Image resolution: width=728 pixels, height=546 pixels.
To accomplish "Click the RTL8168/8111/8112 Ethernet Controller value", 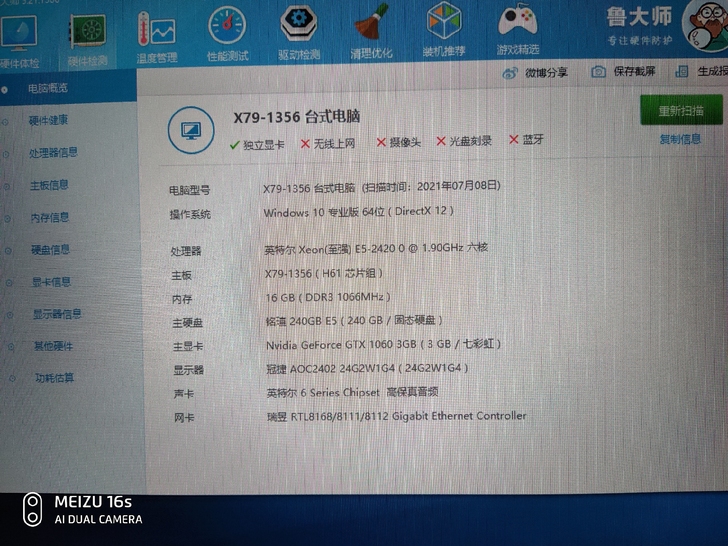I will [x=397, y=416].
